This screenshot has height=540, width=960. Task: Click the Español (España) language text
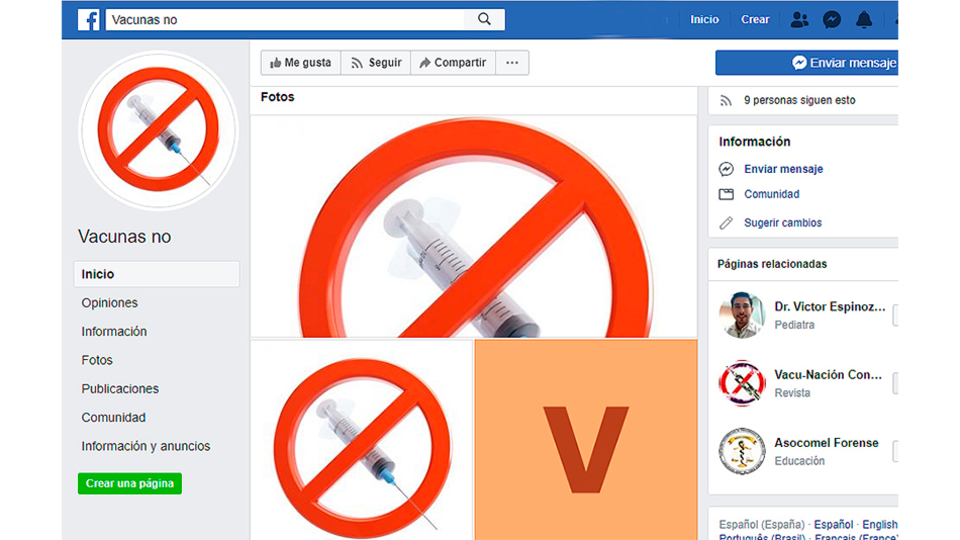pyautogui.click(x=762, y=525)
